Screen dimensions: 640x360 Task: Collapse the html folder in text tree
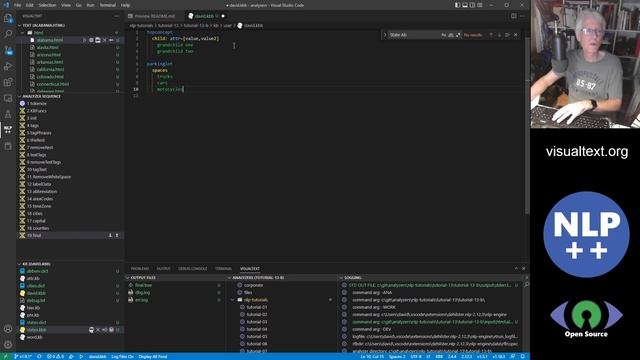[x=23, y=33]
